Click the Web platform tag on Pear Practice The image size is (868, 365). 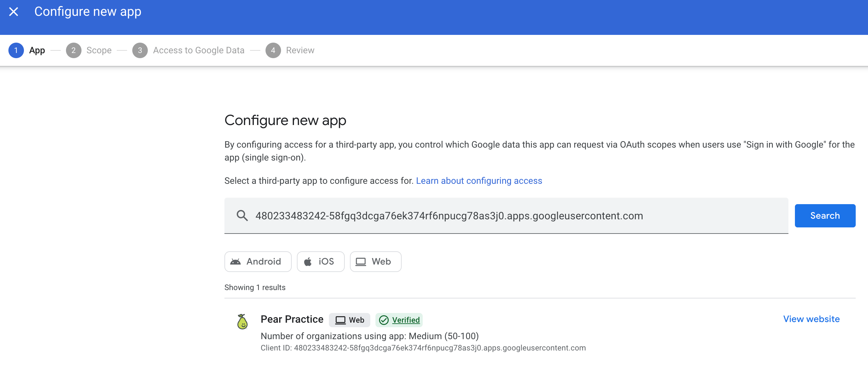pyautogui.click(x=349, y=320)
